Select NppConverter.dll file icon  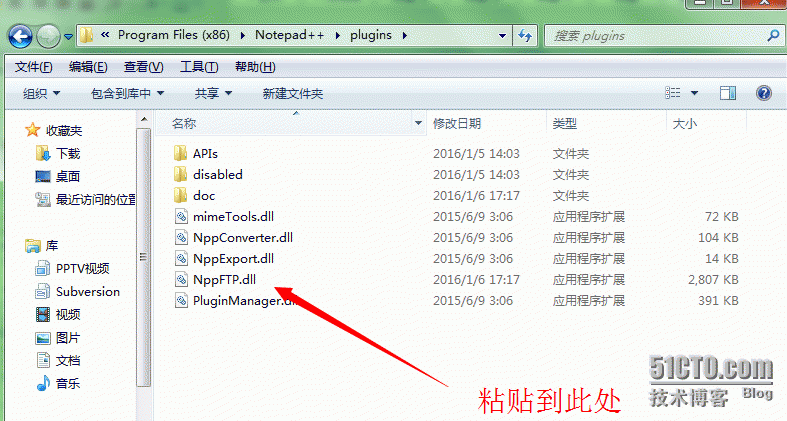(181, 237)
